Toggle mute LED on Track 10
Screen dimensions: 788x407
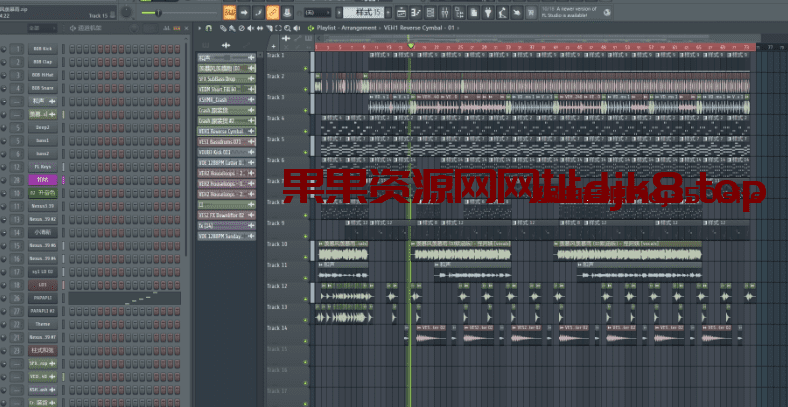coord(306,255)
